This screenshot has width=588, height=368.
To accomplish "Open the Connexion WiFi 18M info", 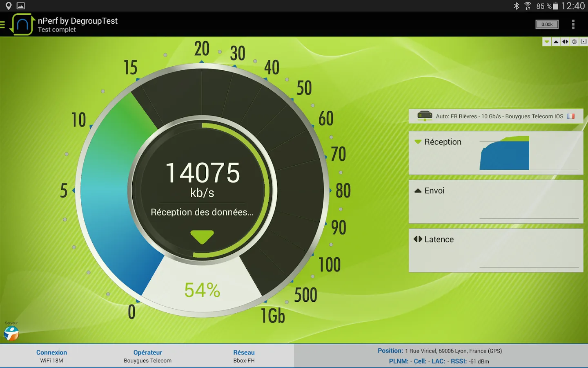I will click(51, 356).
